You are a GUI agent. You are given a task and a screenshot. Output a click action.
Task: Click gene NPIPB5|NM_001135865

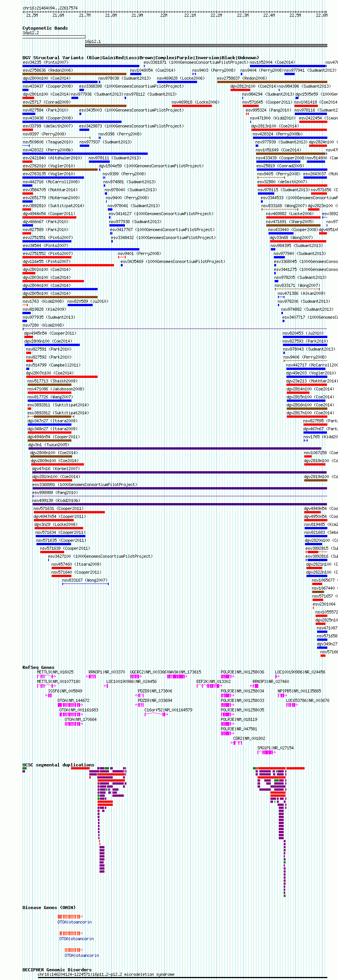[299, 692]
